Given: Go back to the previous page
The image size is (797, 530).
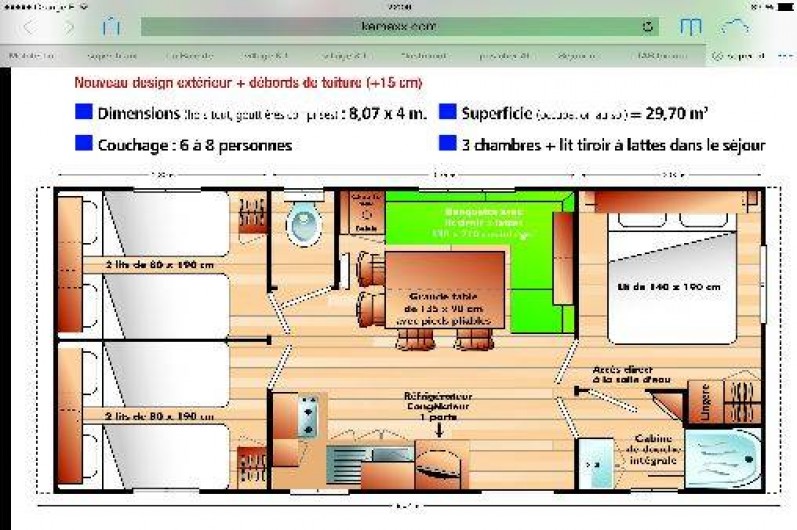Looking at the screenshot, I should [30, 26].
